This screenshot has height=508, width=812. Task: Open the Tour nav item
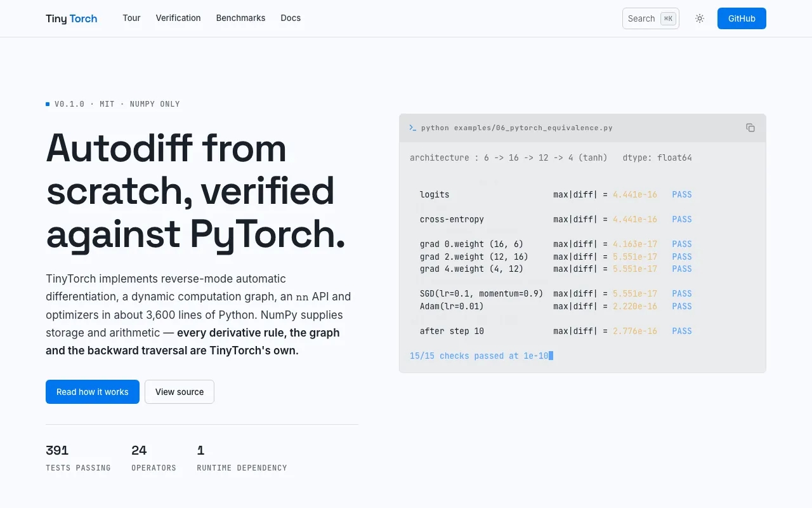coord(131,18)
